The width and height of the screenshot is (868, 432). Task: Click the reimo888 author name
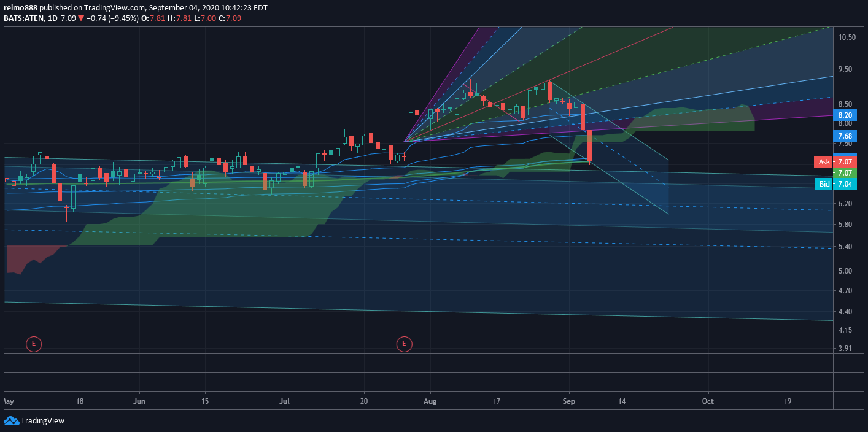point(21,7)
